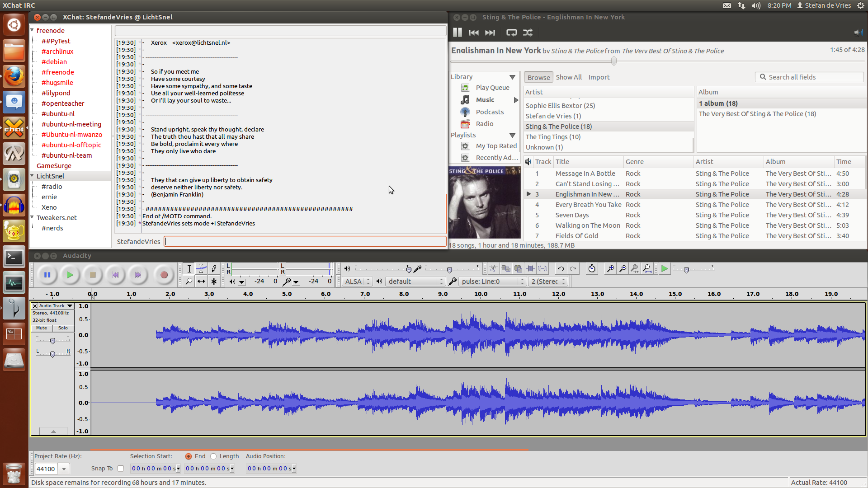Fit project in Audacity window
The height and width of the screenshot is (488, 868).
tap(647, 269)
